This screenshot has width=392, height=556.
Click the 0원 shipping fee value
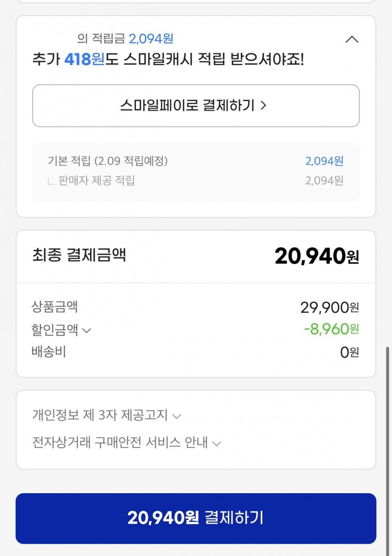pyautogui.click(x=349, y=352)
